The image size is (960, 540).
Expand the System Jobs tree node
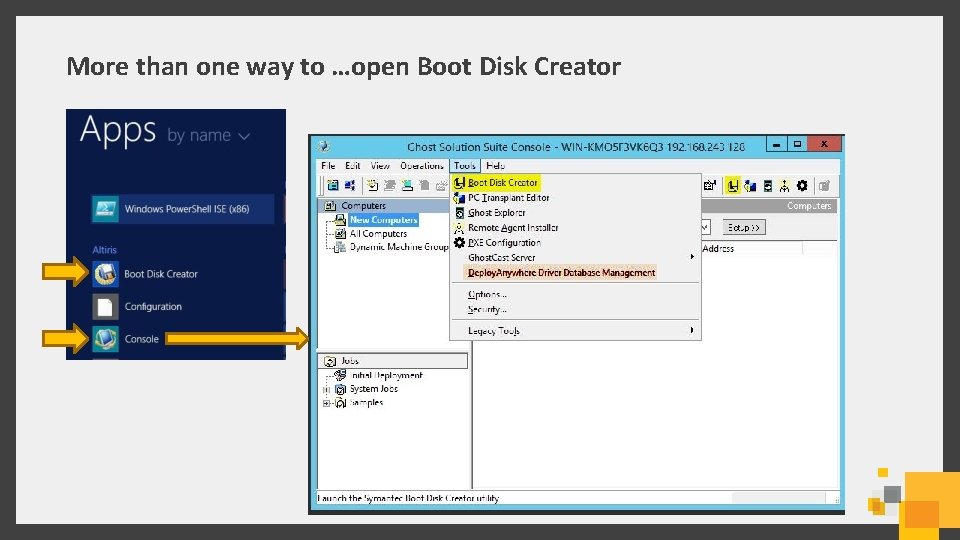coord(326,389)
